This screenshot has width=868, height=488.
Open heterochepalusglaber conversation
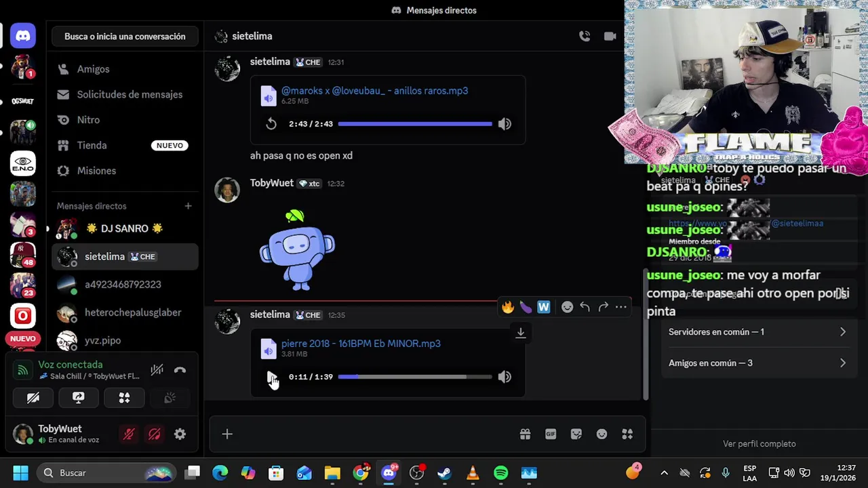pyautogui.click(x=125, y=312)
